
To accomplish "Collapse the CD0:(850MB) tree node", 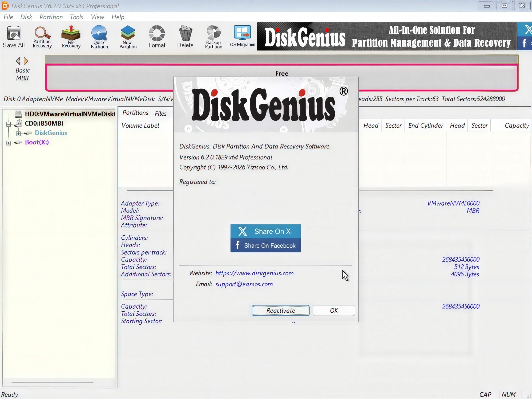I will (9, 124).
